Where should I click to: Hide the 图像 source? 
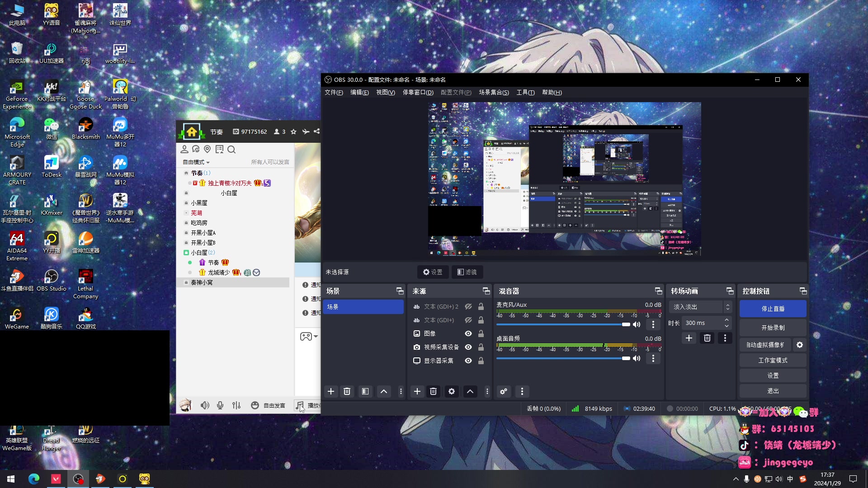[x=468, y=333]
